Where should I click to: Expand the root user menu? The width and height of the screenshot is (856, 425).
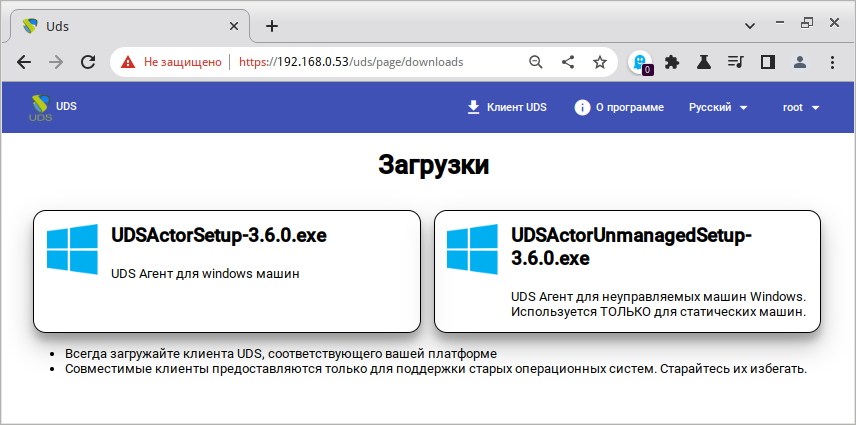point(801,107)
